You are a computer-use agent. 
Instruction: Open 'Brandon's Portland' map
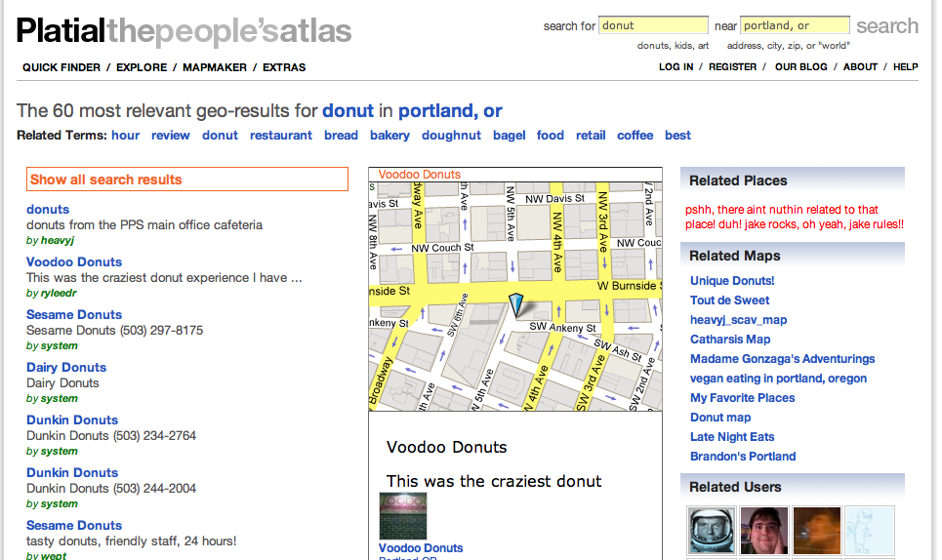743,457
